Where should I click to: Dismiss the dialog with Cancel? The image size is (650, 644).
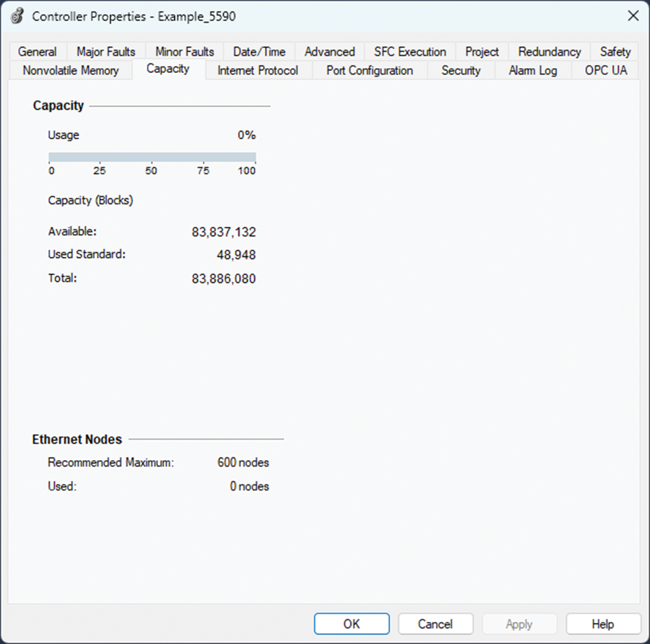click(435, 624)
